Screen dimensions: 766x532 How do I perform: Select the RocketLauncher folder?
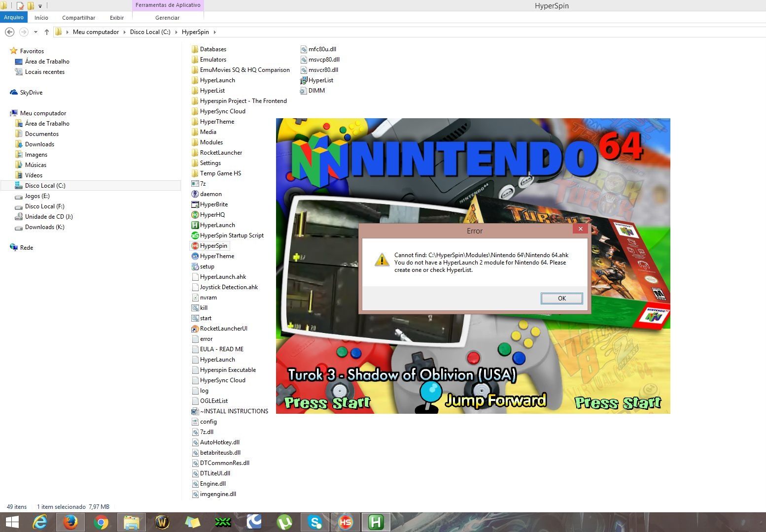[217, 153]
